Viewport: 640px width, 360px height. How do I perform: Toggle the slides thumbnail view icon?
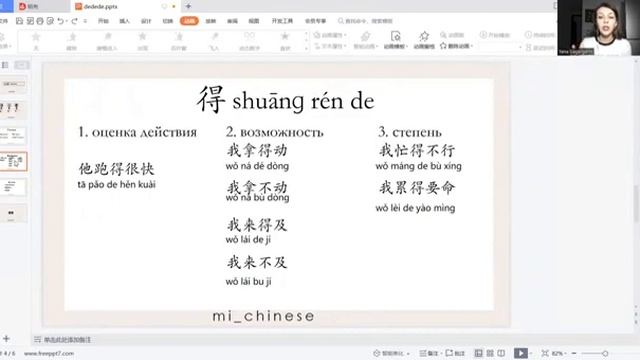coord(21,65)
